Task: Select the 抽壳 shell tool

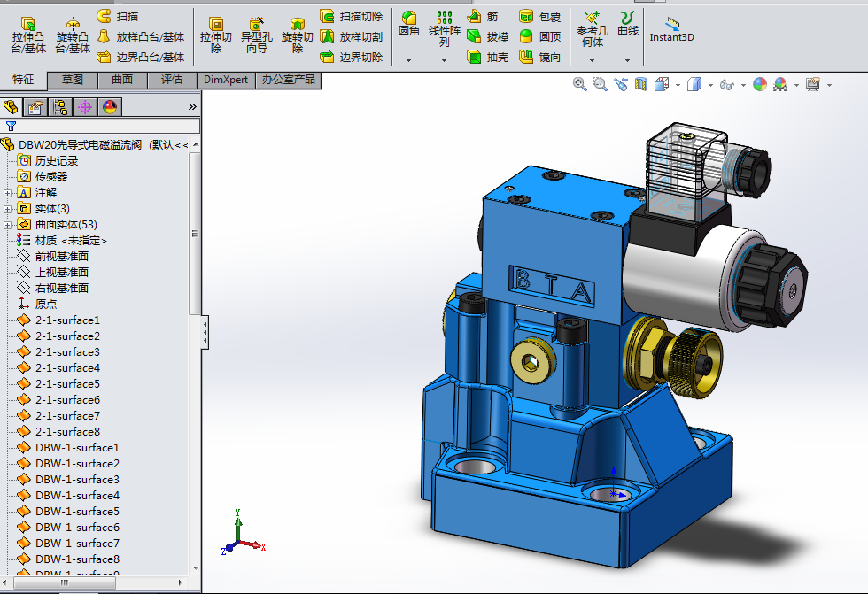Action: [x=487, y=57]
